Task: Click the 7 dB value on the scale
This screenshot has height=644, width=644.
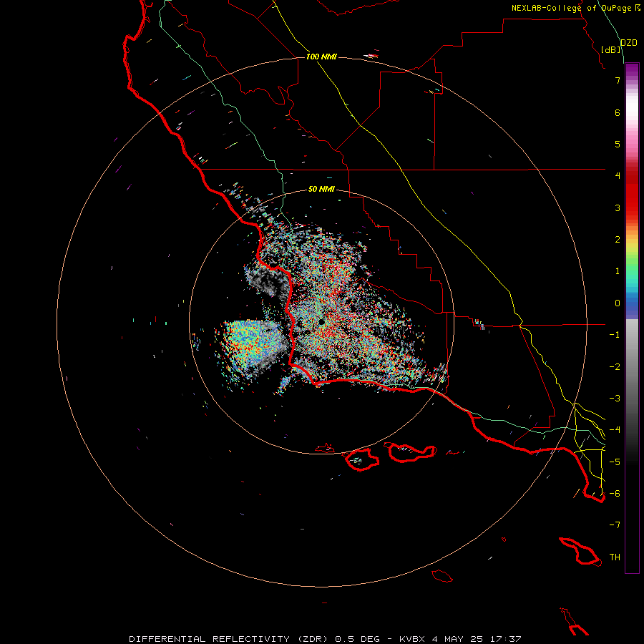Action: coord(618,80)
